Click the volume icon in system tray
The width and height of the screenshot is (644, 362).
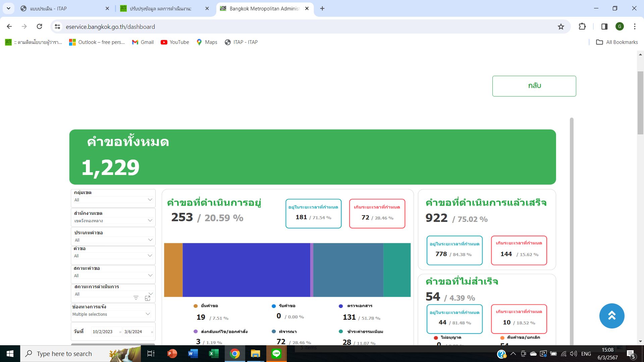click(x=573, y=354)
